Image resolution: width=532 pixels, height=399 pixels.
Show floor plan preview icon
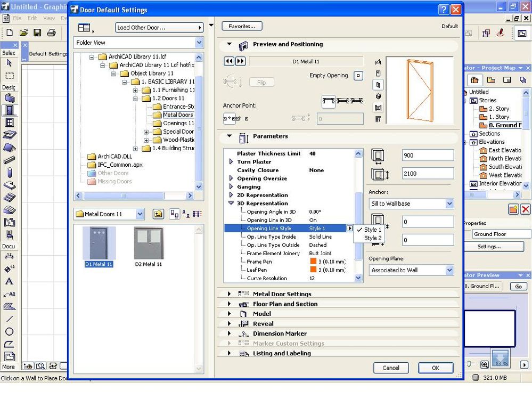(378, 62)
